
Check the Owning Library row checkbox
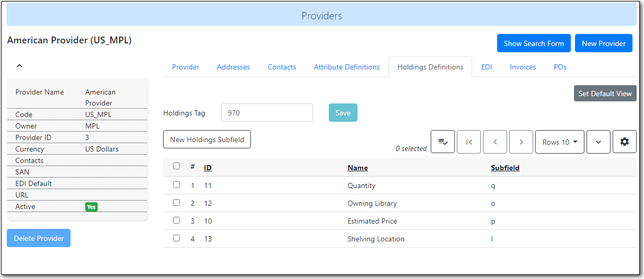tap(177, 203)
